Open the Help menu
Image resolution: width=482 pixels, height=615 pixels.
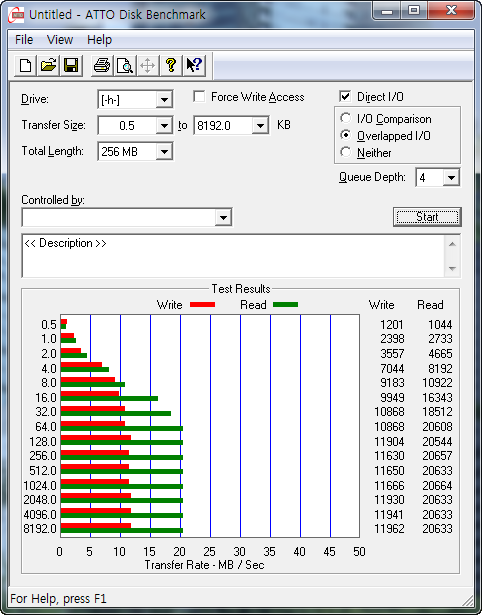(99, 40)
